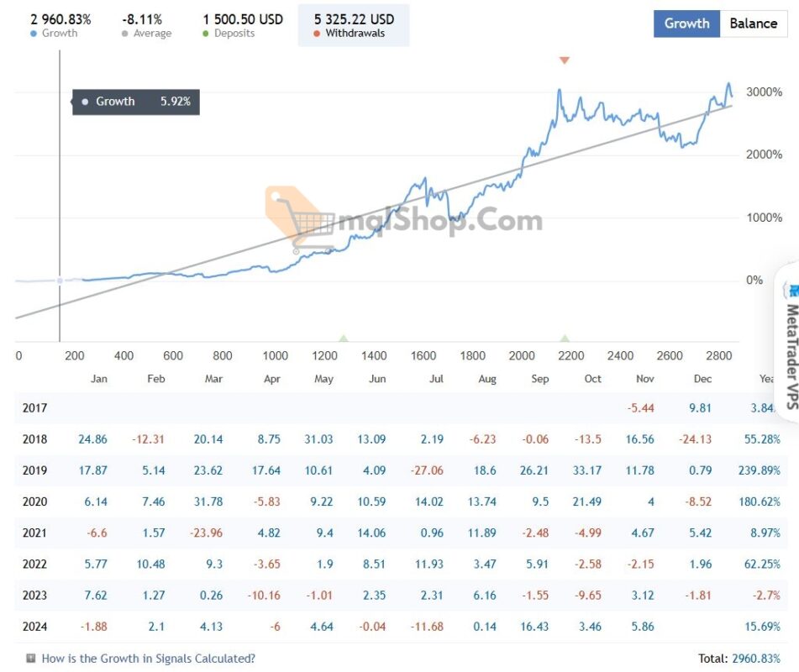Select the orange withdrawal triangle marker above chart
Image resolution: width=799 pixels, height=672 pixels.
tap(565, 60)
